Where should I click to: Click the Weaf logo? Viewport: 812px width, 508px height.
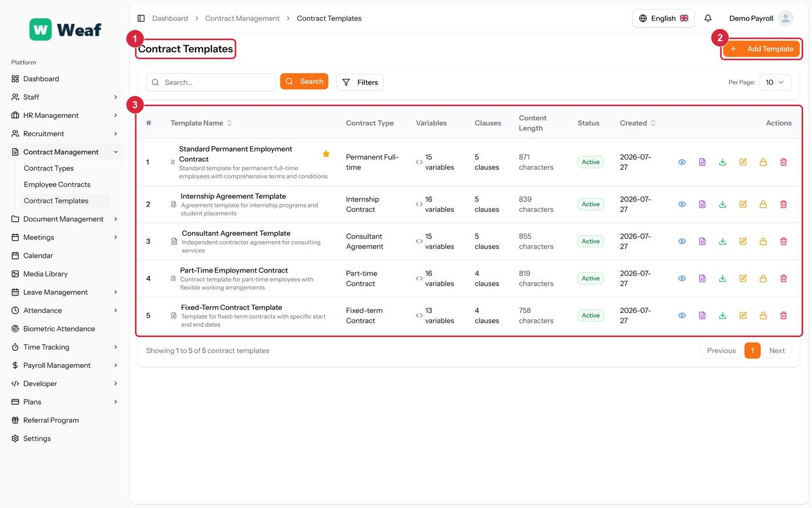click(65, 30)
